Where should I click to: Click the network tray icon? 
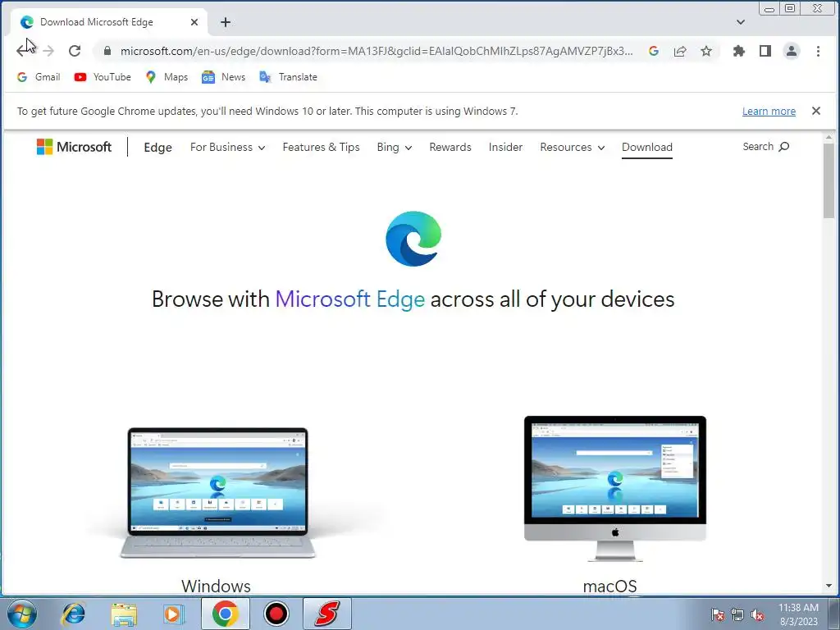click(x=737, y=614)
